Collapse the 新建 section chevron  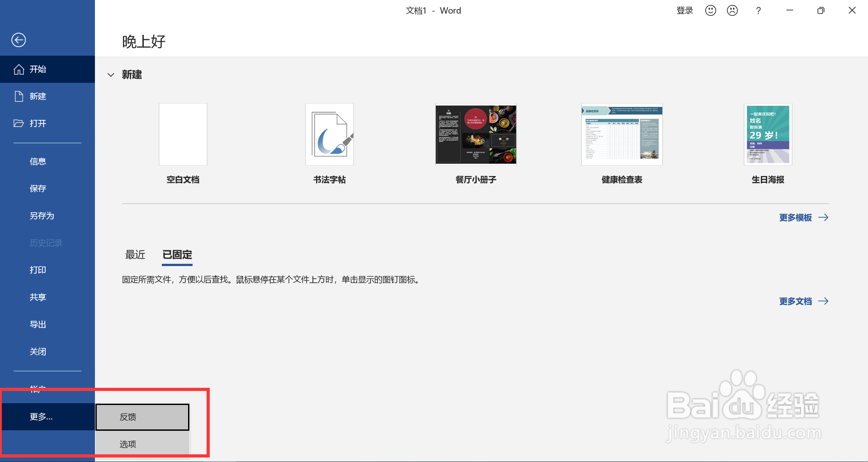(x=111, y=75)
